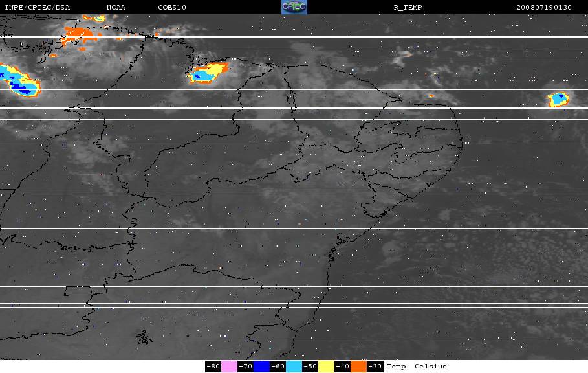Screen dimensions: 588x373
Task: Click the -70 legend value
Action: coord(245,367)
